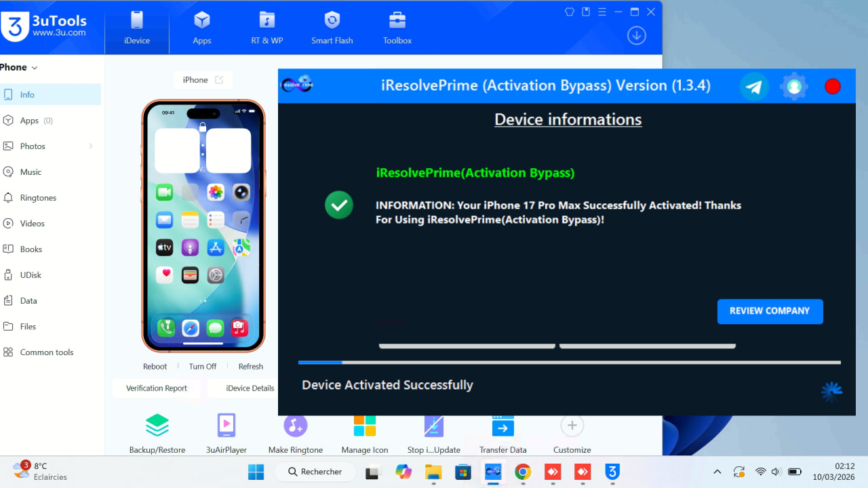Image resolution: width=868 pixels, height=488 pixels.
Task: Click the Customize plus icon
Action: coord(572,425)
